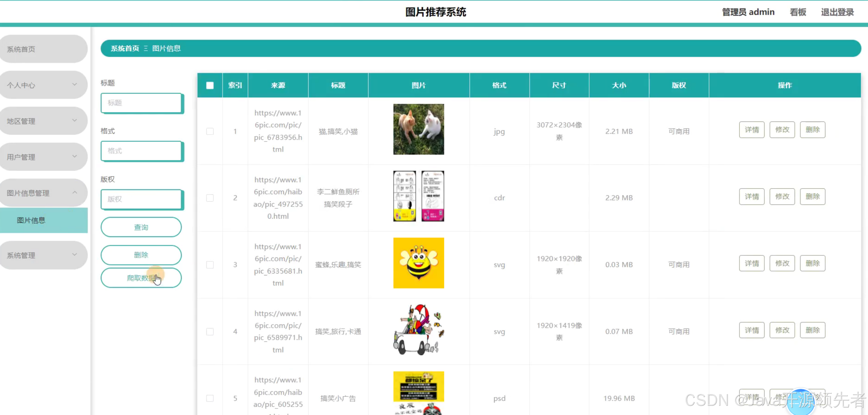The height and width of the screenshot is (415, 868).
Task: Open the 管理员 admin account menu
Action: [x=748, y=12]
